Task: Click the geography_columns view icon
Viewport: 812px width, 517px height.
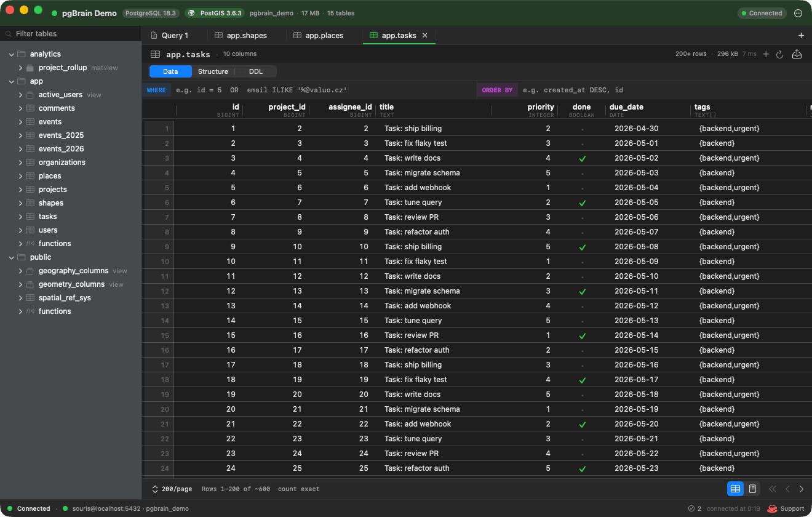Action: coord(30,271)
